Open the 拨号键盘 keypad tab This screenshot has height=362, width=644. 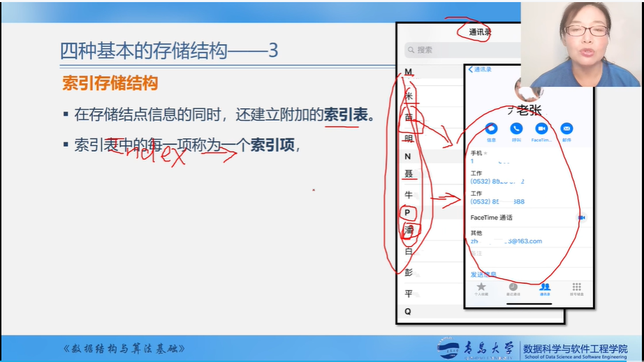(576, 289)
